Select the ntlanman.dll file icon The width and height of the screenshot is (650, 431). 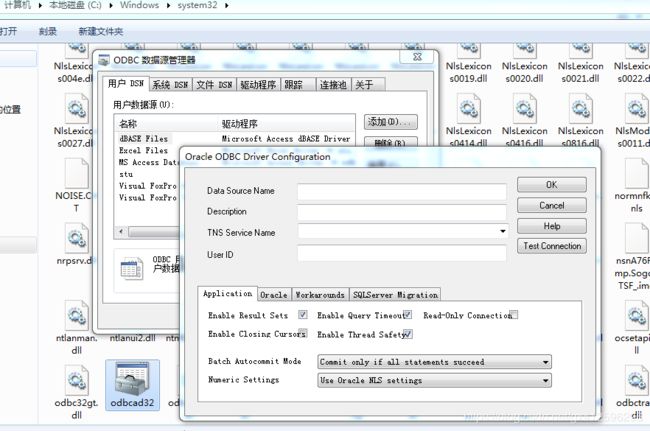pyautogui.click(x=76, y=316)
